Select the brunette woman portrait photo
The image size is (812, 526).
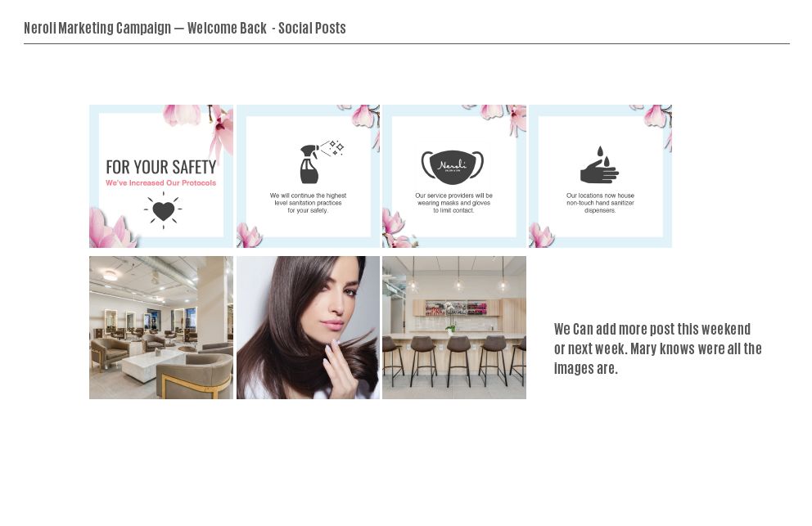pyautogui.click(x=308, y=327)
